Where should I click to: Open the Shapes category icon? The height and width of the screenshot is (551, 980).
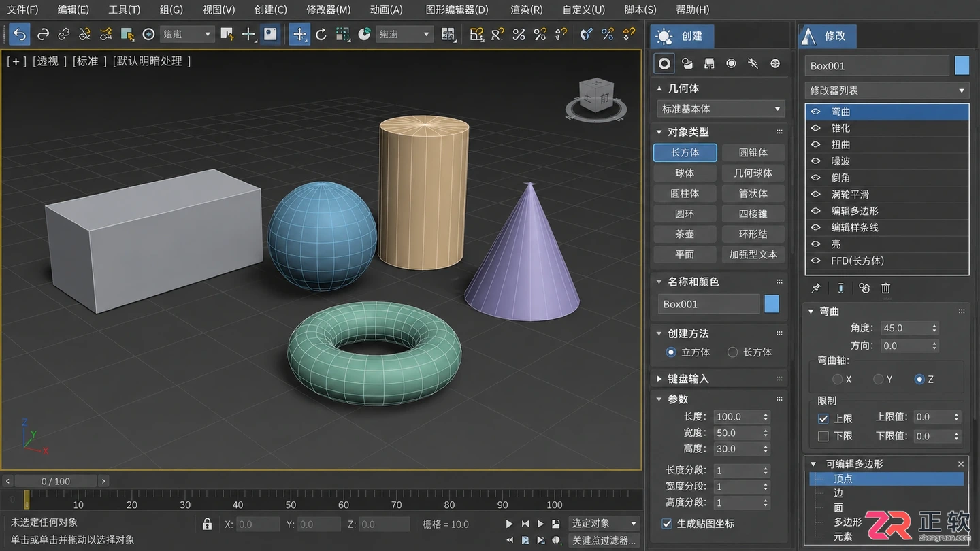click(687, 63)
